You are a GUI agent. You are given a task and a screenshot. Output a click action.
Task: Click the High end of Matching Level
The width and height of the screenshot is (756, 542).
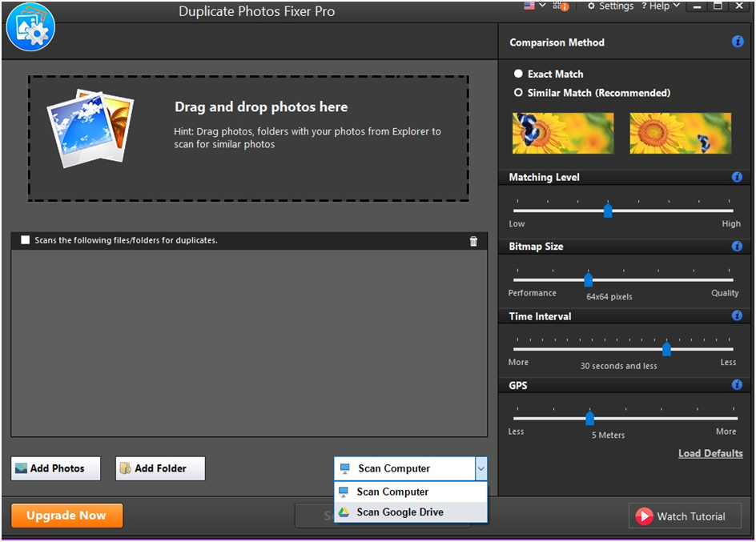(x=731, y=223)
